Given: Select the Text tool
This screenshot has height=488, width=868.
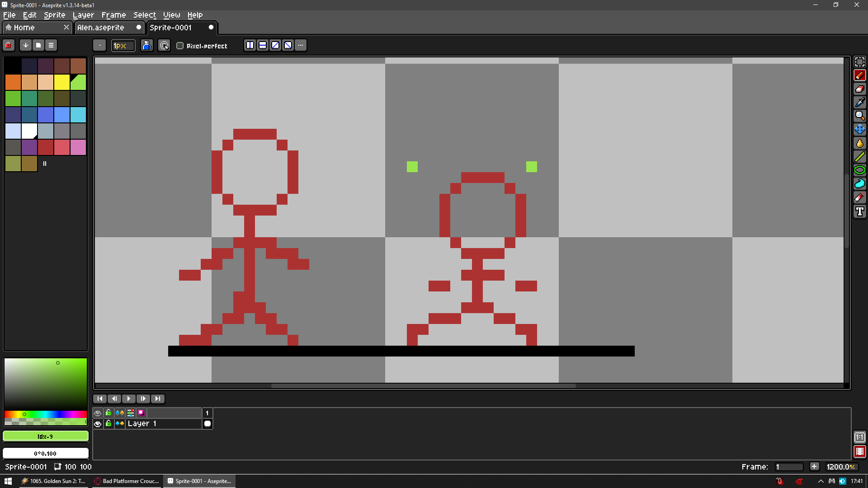Looking at the screenshot, I should [859, 211].
